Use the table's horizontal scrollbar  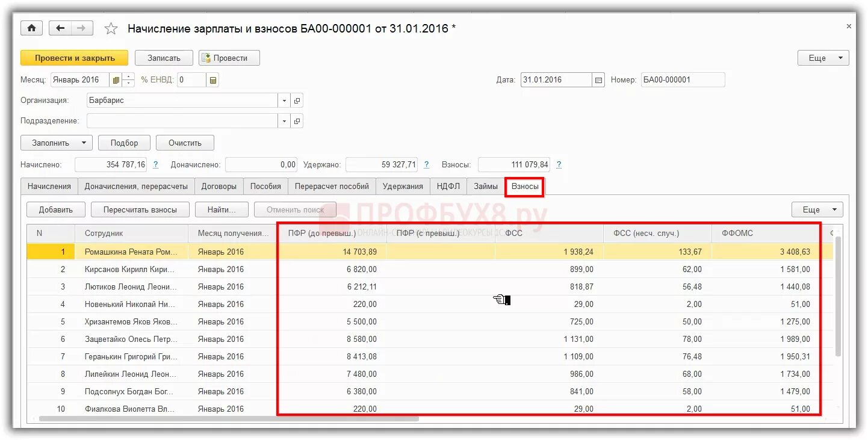click(229, 418)
